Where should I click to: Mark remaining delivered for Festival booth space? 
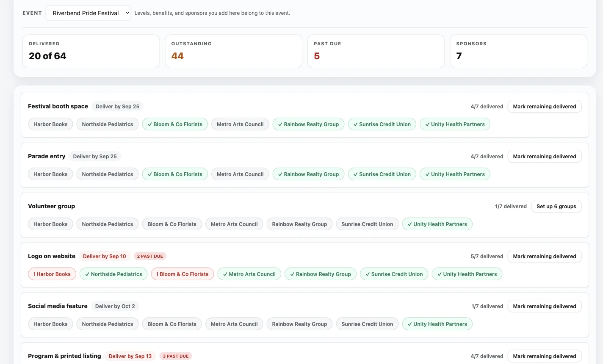(x=544, y=107)
